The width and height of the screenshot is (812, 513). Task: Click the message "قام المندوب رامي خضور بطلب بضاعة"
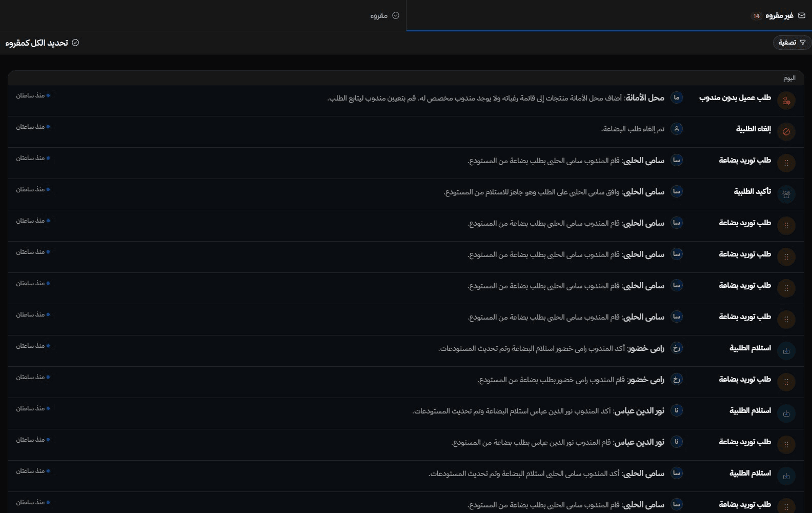pyautogui.click(x=551, y=380)
